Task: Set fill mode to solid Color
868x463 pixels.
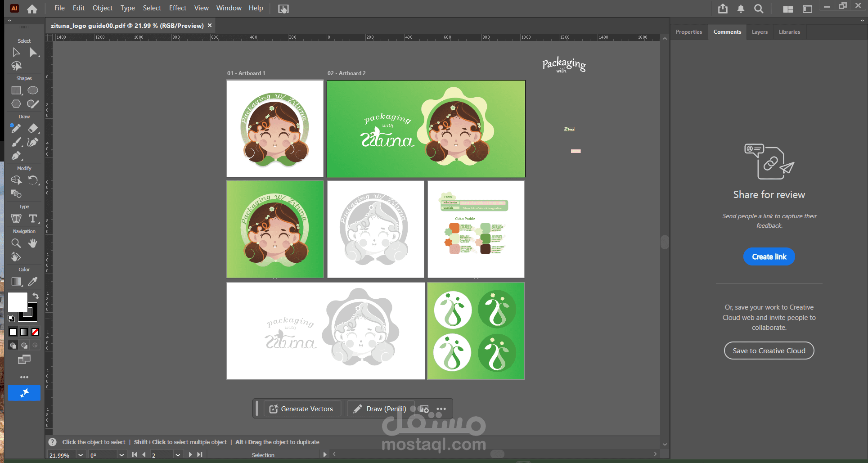Action: tap(13, 332)
